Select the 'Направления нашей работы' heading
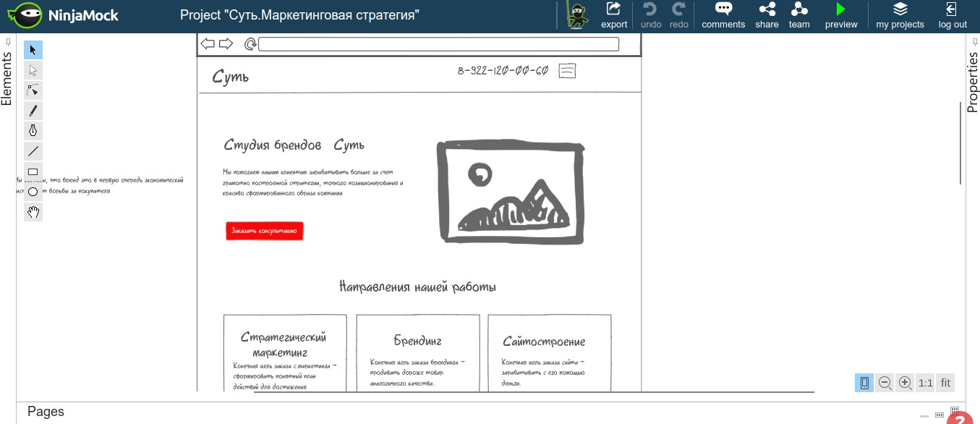The width and height of the screenshot is (980, 424). point(418,287)
